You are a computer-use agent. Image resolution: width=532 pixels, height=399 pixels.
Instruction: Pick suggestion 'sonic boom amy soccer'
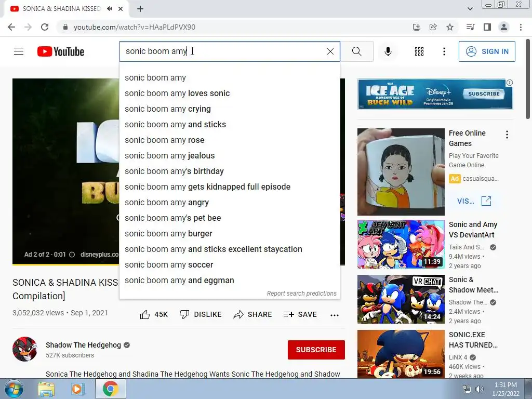click(x=229, y=265)
